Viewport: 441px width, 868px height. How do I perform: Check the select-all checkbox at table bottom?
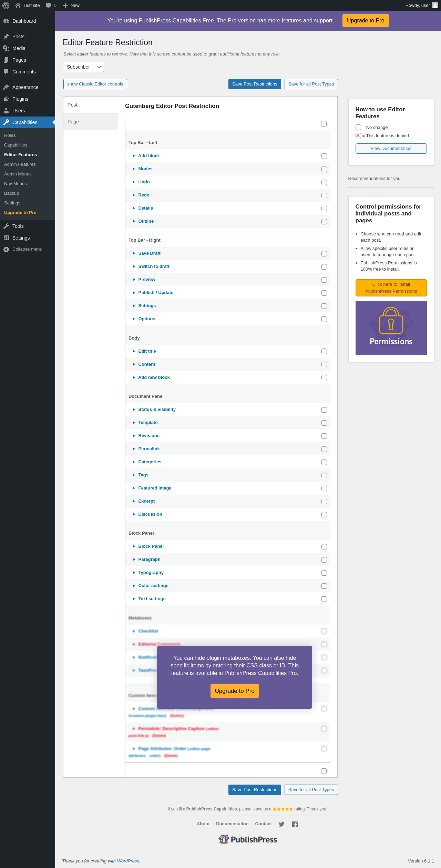point(324,771)
